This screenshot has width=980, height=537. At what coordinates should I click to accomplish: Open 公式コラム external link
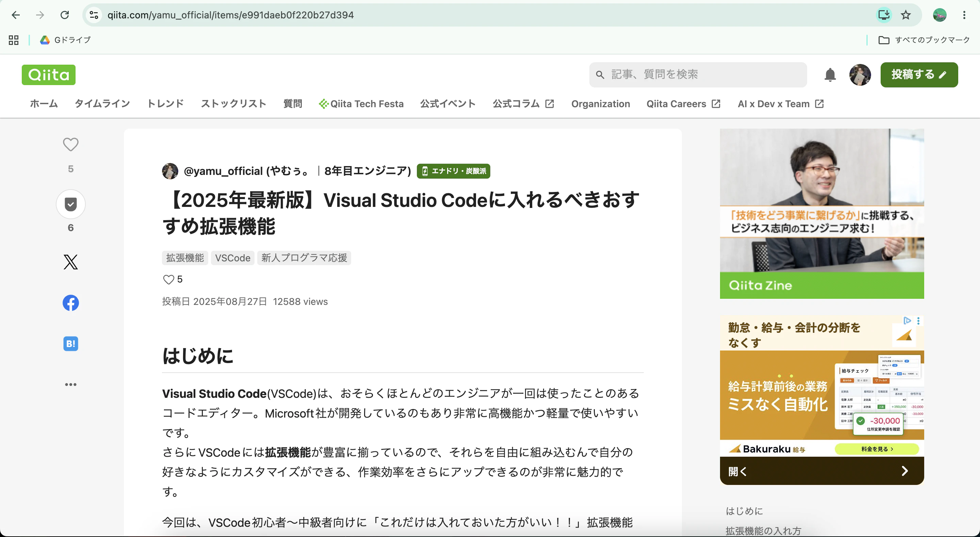pyautogui.click(x=523, y=104)
